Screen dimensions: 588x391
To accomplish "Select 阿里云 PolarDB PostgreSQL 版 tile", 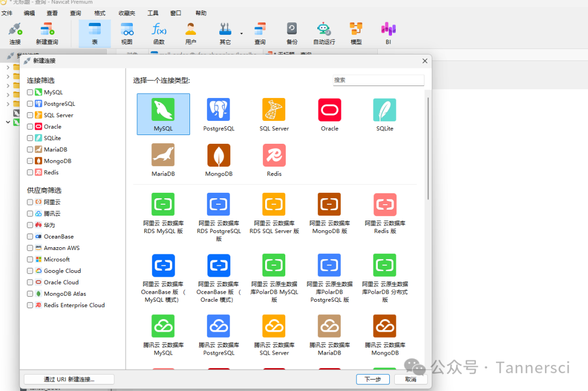I will click(329, 278).
